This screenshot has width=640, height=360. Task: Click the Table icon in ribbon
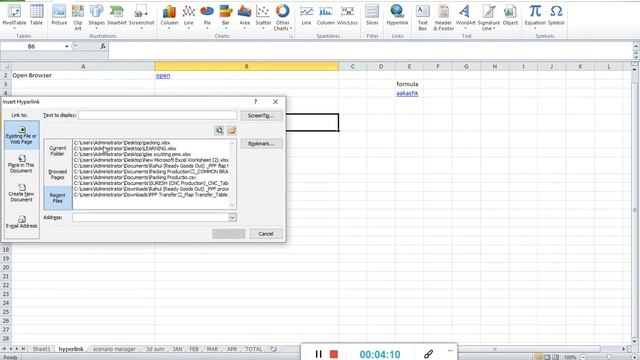[x=36, y=16]
